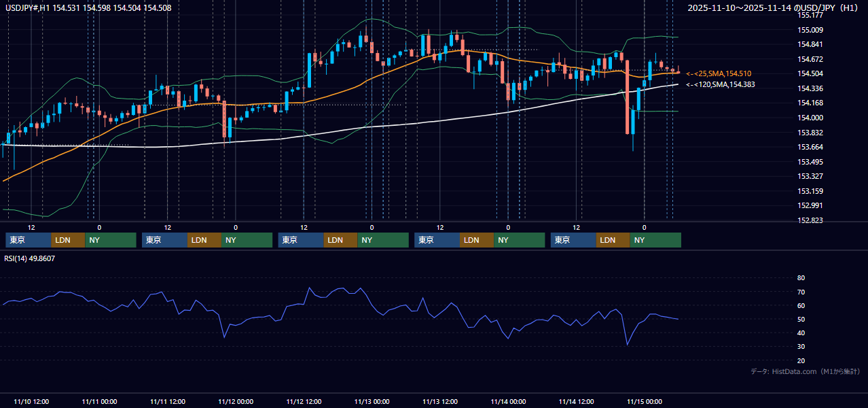Click price axis value 154.336
Viewport: 868px width, 408px height.
click(x=810, y=88)
